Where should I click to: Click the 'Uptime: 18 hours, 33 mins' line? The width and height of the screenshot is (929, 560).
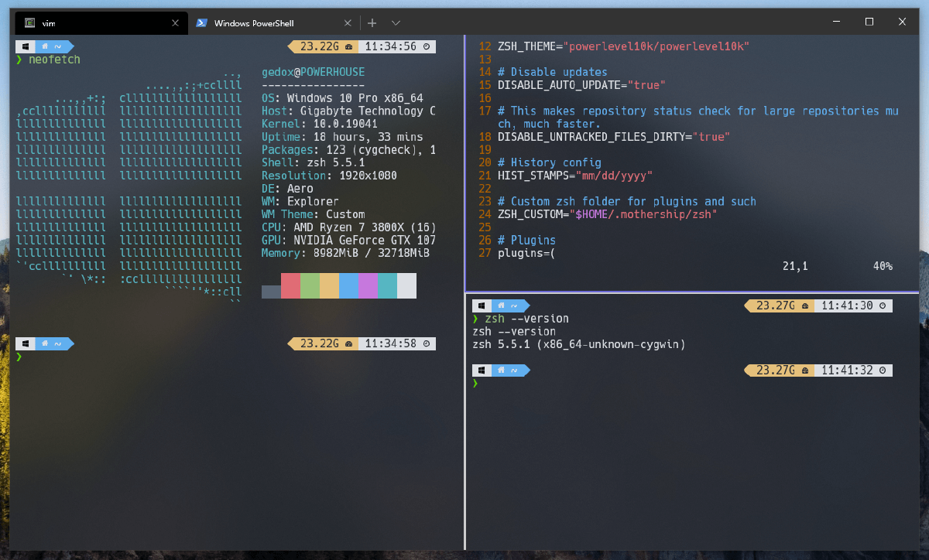342,137
